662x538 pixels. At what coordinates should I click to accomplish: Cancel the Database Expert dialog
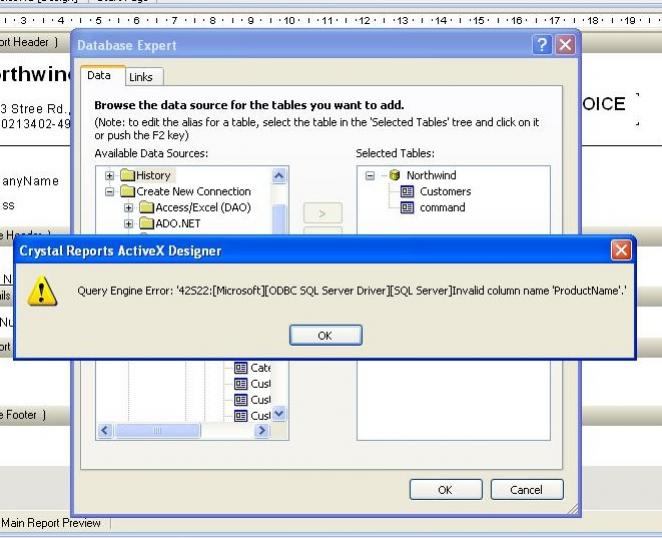point(526,490)
